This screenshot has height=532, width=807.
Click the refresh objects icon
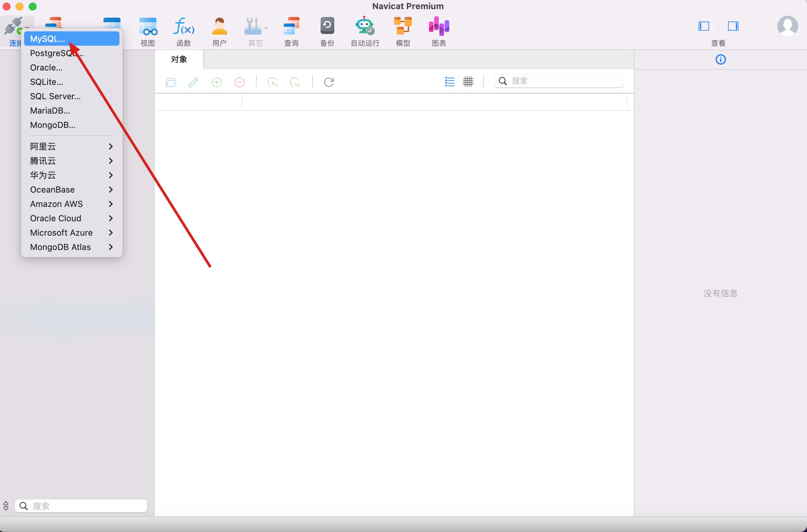tap(328, 82)
